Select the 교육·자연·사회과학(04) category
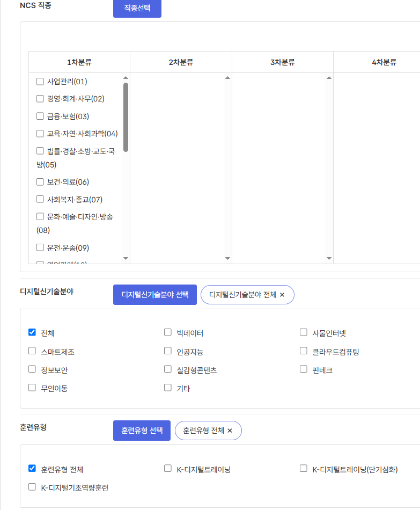The height and width of the screenshot is (510, 420). point(40,133)
